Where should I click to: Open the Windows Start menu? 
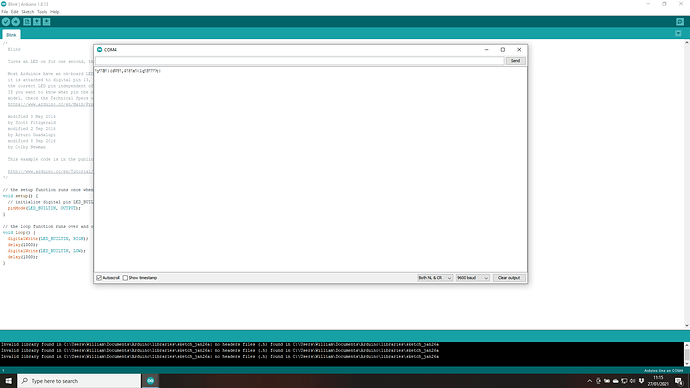[x=8, y=381]
